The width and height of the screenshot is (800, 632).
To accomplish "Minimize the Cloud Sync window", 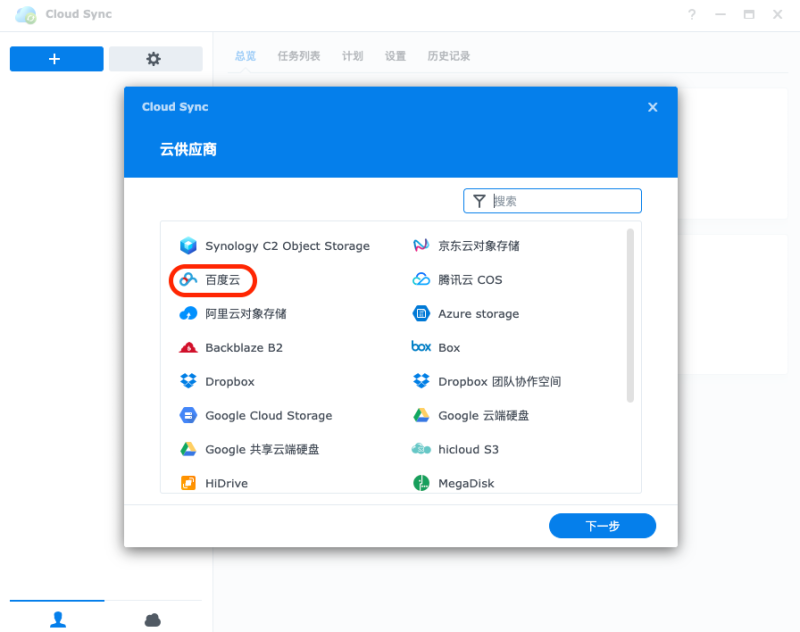I will tap(720, 14).
